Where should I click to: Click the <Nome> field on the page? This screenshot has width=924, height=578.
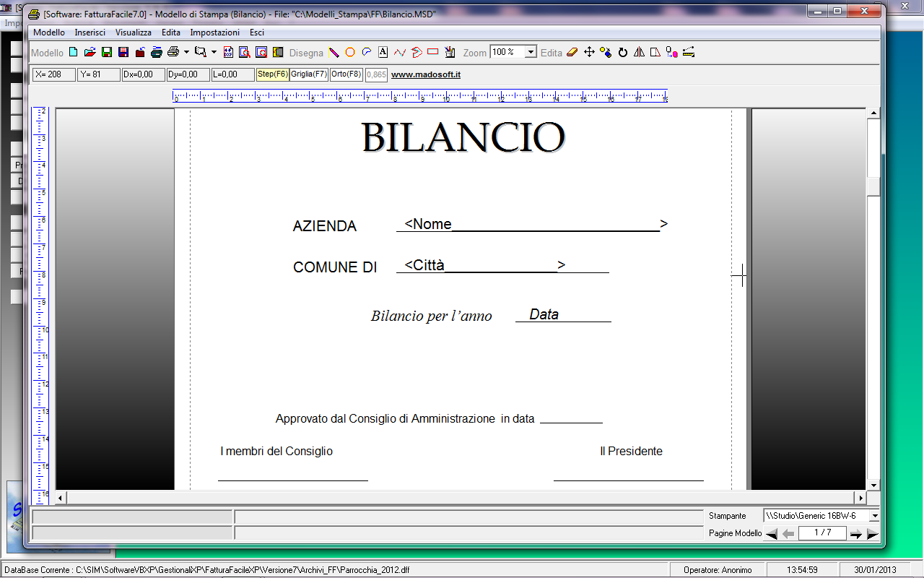point(536,225)
